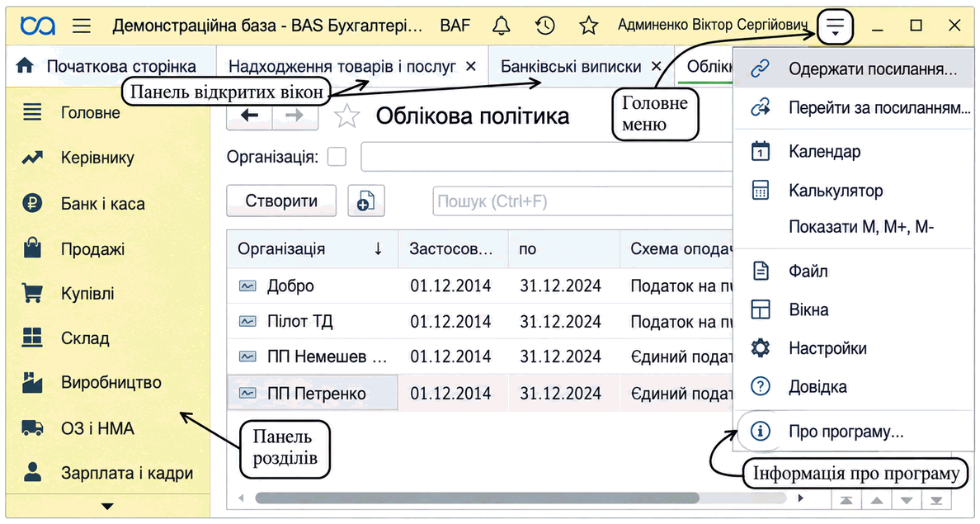Viewport: 980px width, 524px height.
Task: Navigate forward with the right arrow button
Action: [295, 116]
